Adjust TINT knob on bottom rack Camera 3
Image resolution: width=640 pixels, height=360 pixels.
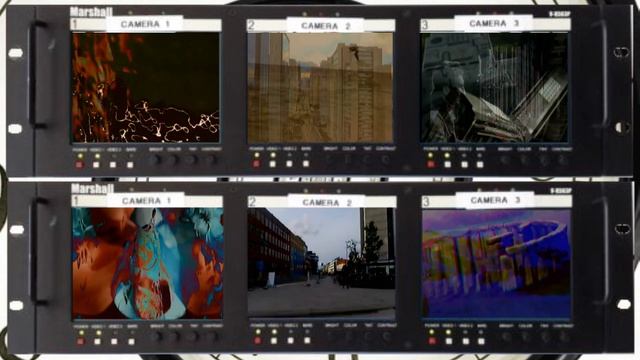coord(544,337)
